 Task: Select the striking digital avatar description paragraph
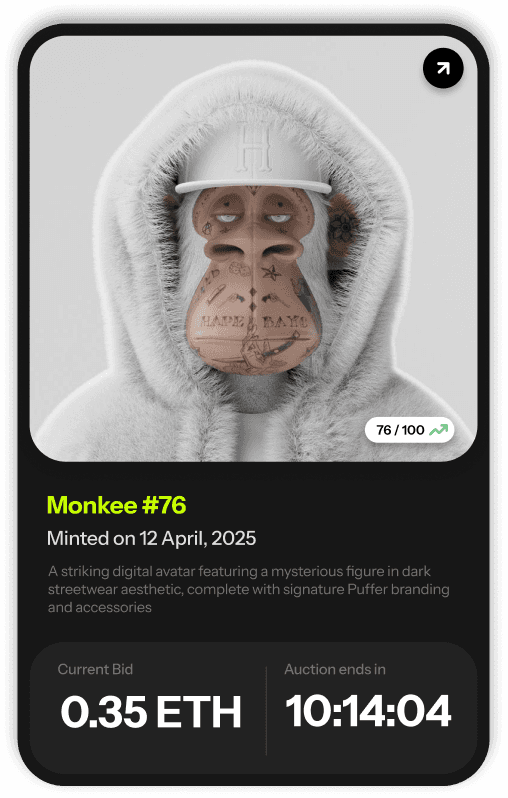(248, 589)
